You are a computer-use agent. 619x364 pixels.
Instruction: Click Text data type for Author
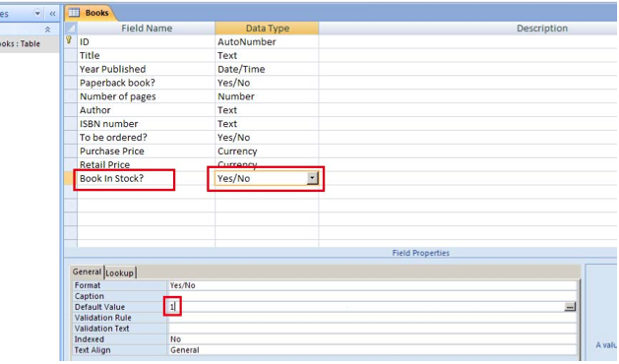tap(267, 110)
